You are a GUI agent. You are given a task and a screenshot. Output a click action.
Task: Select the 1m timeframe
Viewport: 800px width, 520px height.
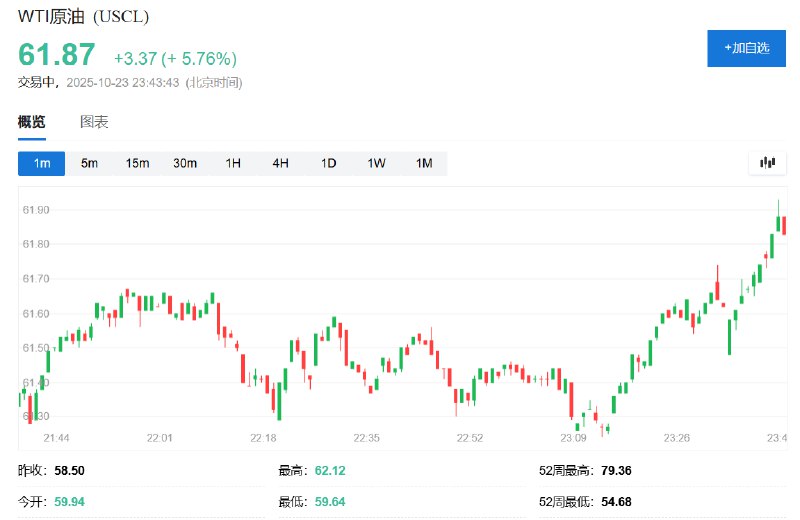coord(41,163)
